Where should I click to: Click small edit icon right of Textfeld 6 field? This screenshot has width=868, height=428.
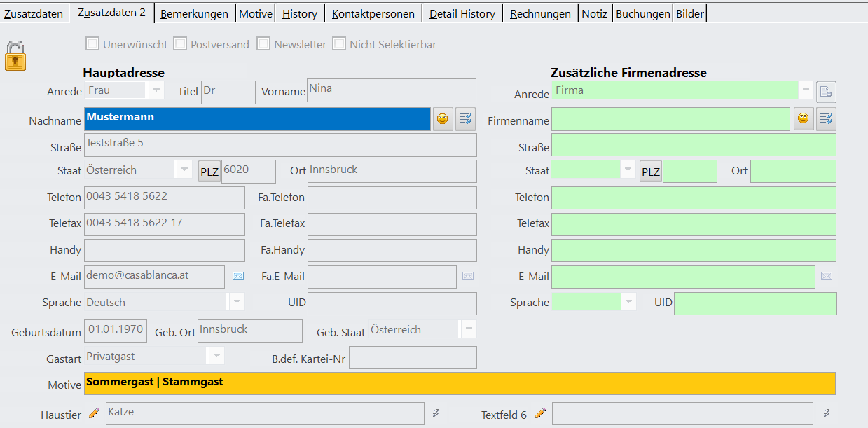827,413
